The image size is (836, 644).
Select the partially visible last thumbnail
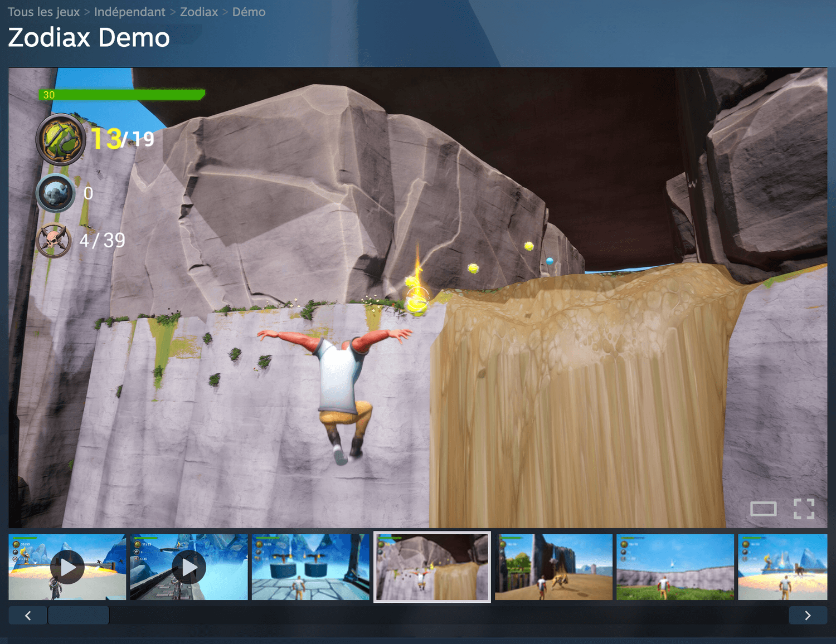click(782, 567)
